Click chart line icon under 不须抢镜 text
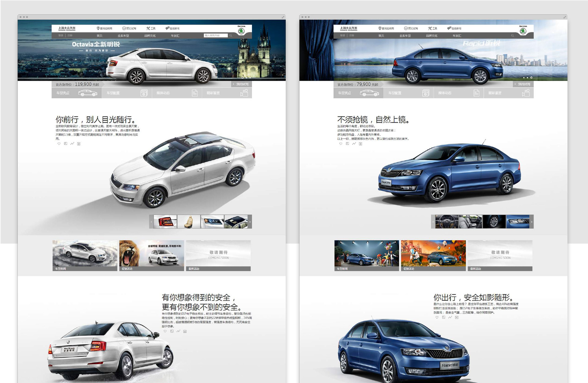Image resolution: width=588 pixels, height=383 pixels. click(x=354, y=144)
